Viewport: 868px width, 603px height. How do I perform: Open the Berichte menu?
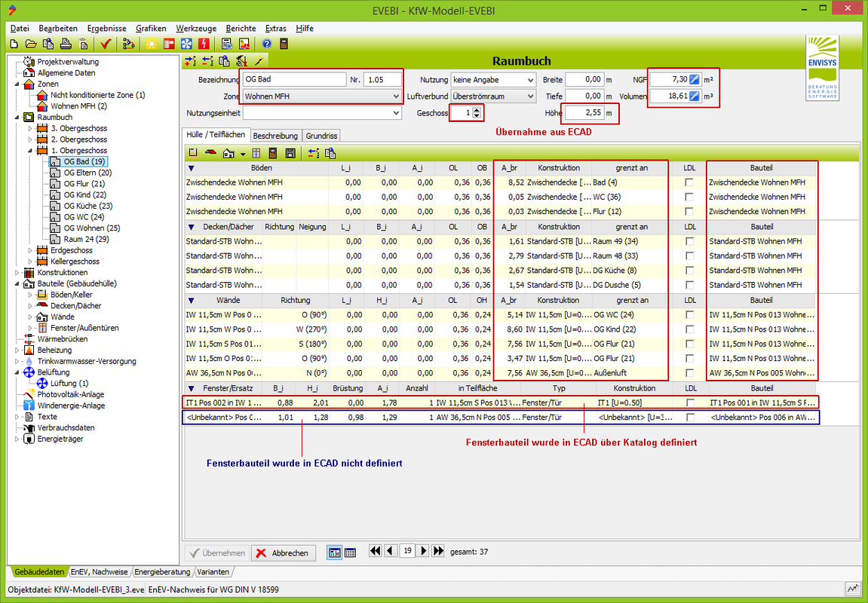click(x=239, y=28)
